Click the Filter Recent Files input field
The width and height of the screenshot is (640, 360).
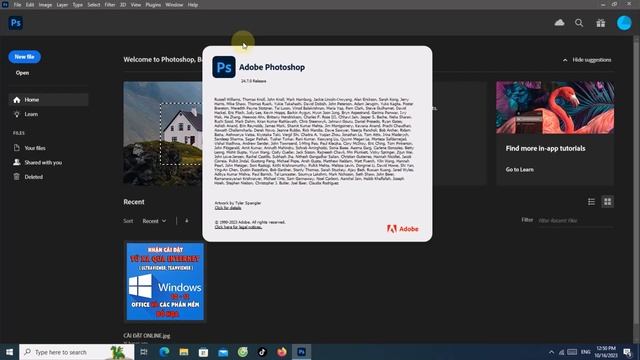576,220
